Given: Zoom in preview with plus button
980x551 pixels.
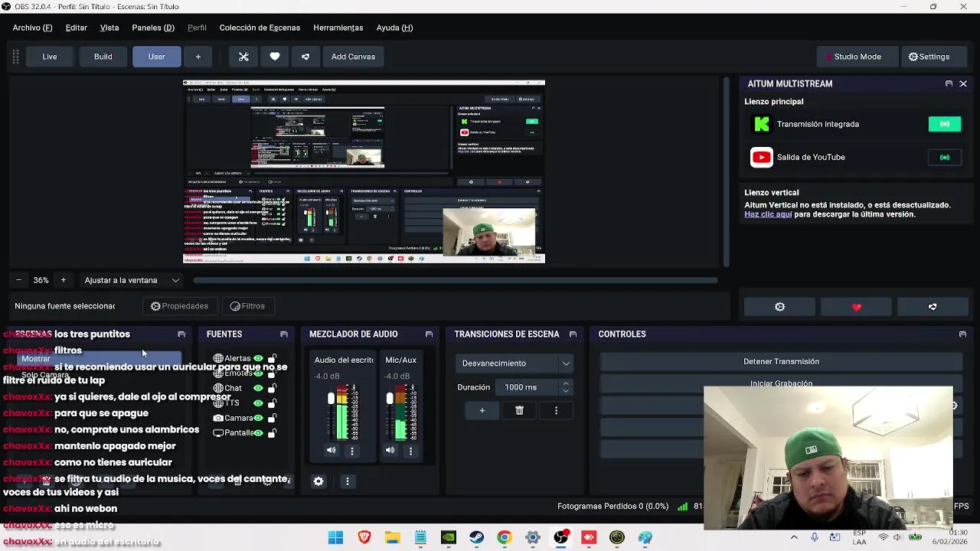Looking at the screenshot, I should 63,280.
